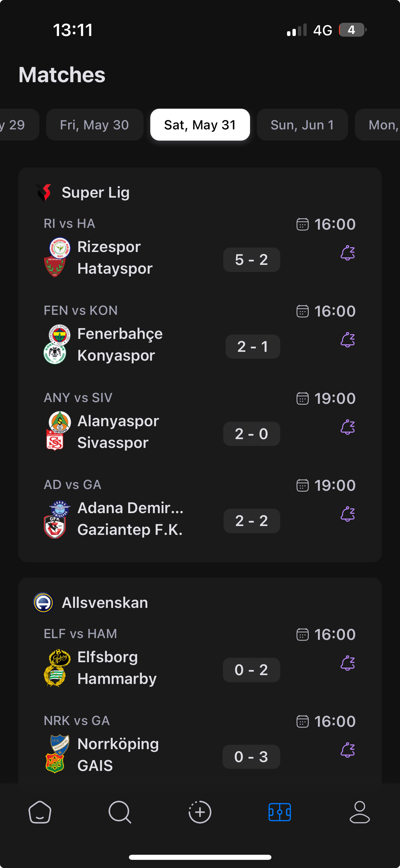Open the profile person icon
This screenshot has width=400, height=868.
coord(360,812)
